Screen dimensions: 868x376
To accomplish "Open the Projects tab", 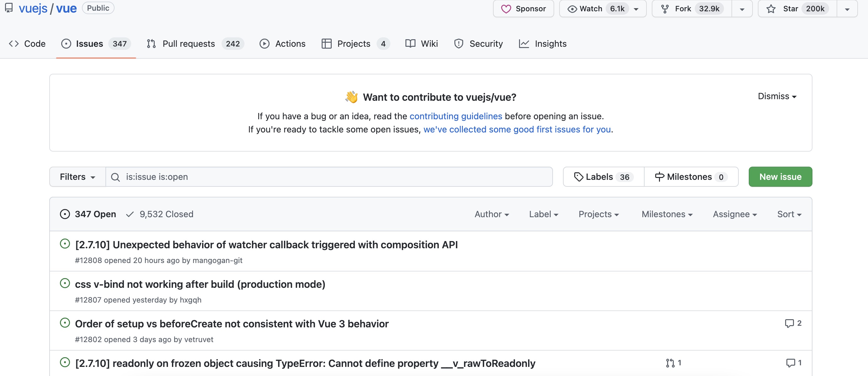I will pos(353,43).
